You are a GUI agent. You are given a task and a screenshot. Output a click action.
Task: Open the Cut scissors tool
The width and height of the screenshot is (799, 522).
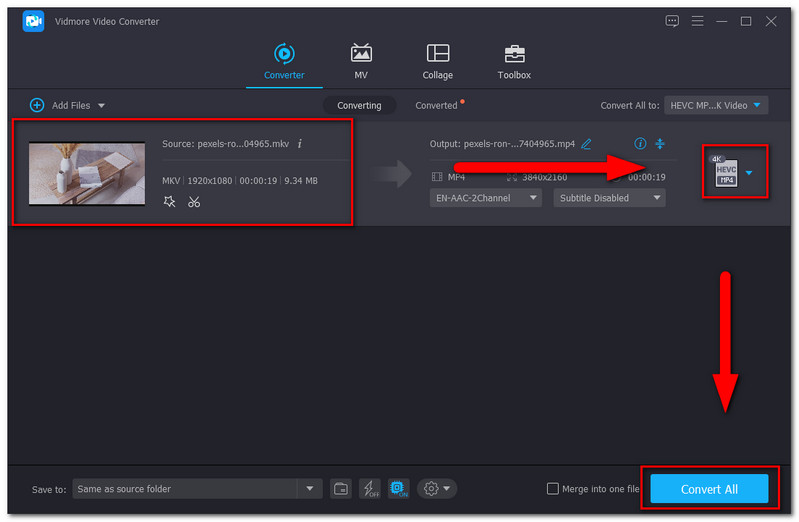(194, 202)
